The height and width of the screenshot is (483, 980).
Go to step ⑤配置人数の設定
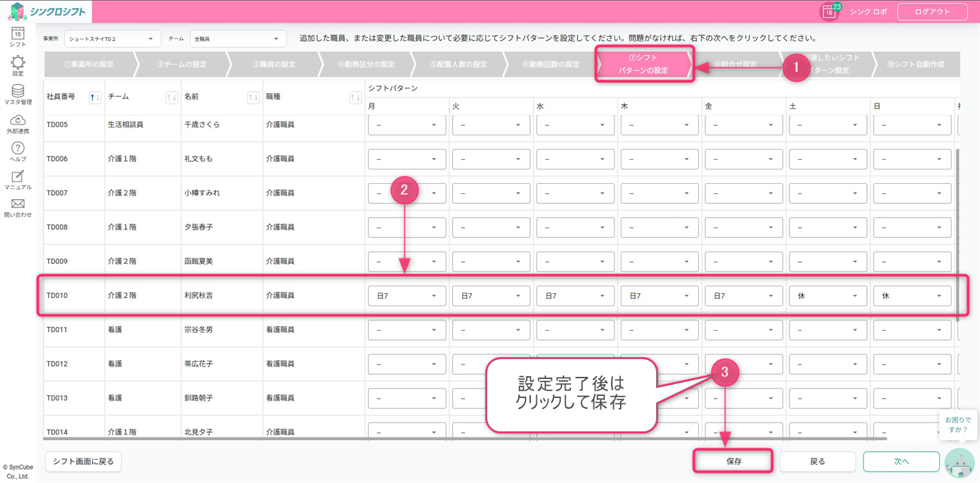coord(458,65)
